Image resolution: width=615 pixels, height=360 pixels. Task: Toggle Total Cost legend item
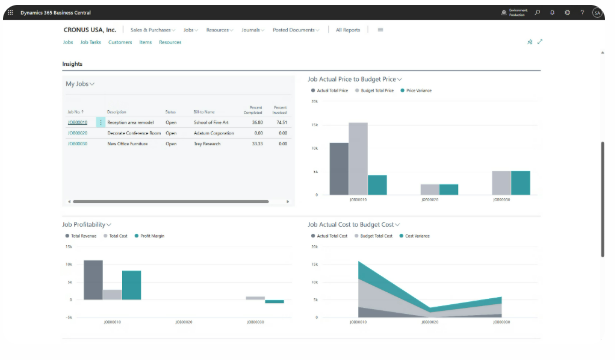coord(115,236)
